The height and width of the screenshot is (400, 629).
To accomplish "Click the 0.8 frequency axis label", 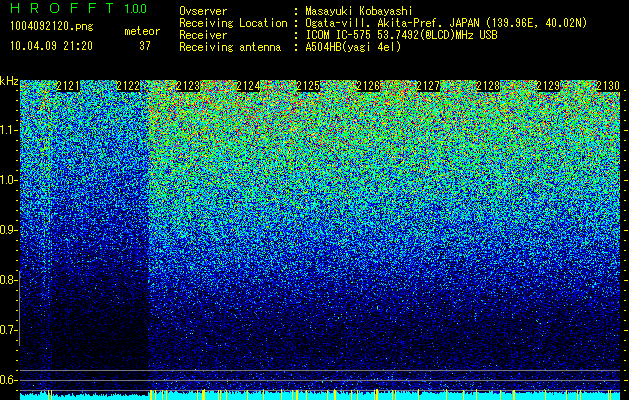I will (7, 280).
